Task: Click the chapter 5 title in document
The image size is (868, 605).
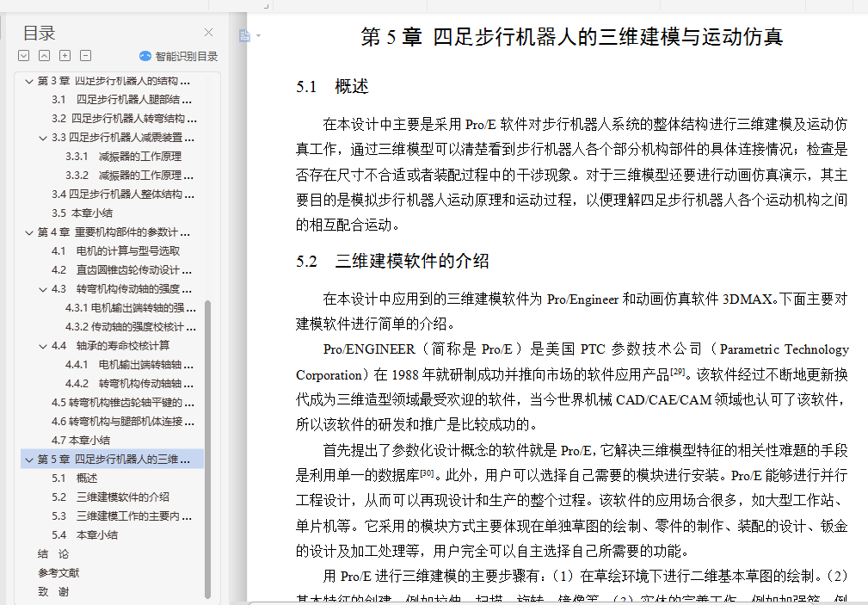Action: point(572,36)
